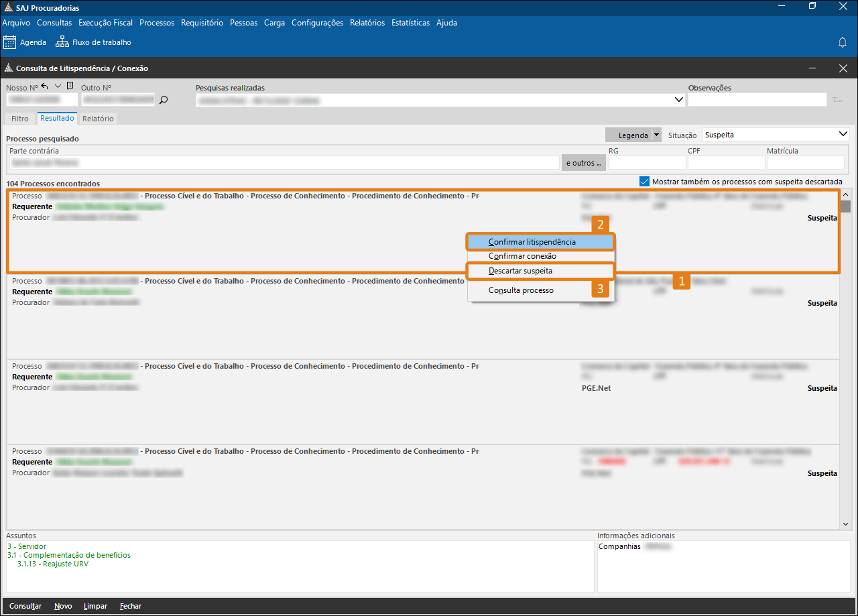
Task: Expand the Legenda dropdown arrow
Action: pyautogui.click(x=656, y=135)
